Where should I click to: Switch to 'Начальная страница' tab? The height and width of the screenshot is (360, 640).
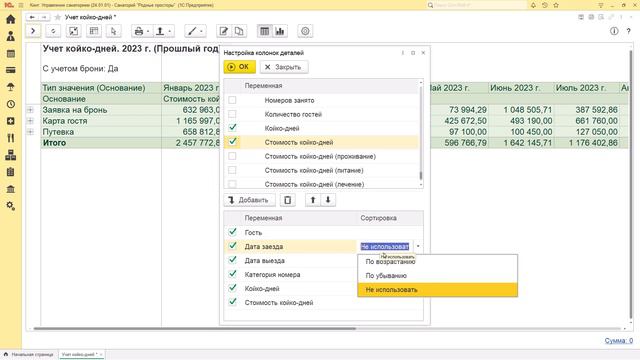(x=29, y=354)
